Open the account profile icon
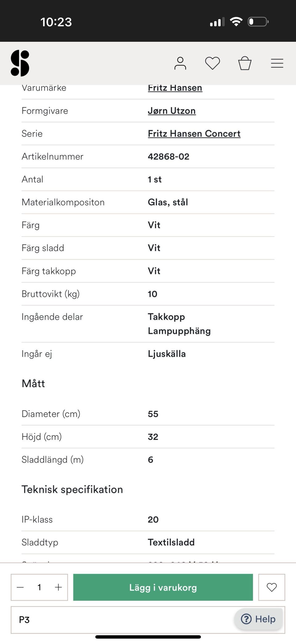 (x=180, y=63)
